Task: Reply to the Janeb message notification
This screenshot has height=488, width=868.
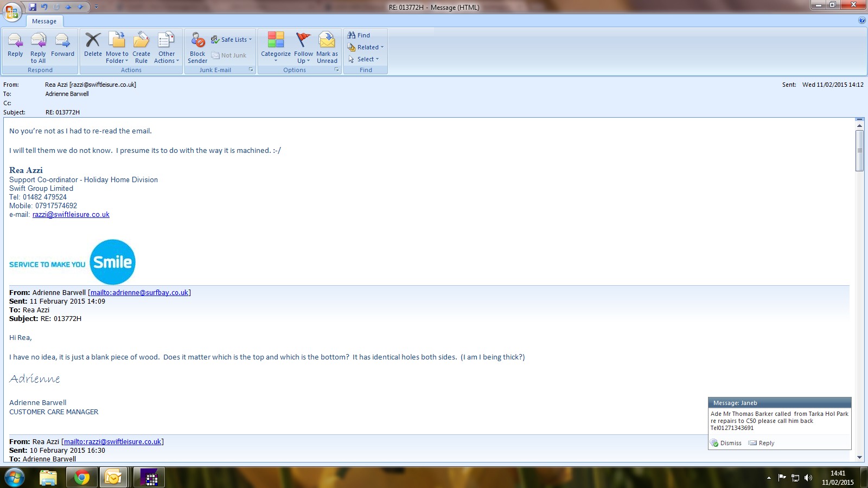Action: [762, 443]
